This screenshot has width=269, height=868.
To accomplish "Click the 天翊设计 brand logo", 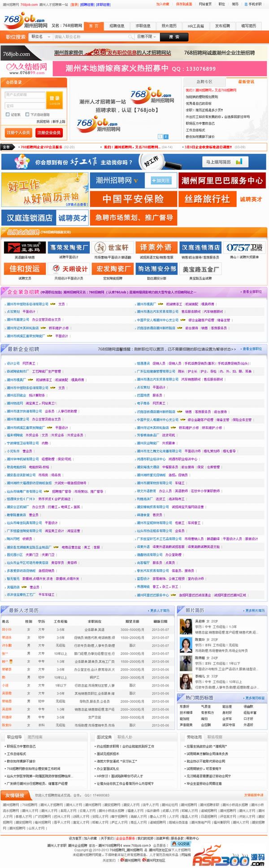I will point(69,269).
